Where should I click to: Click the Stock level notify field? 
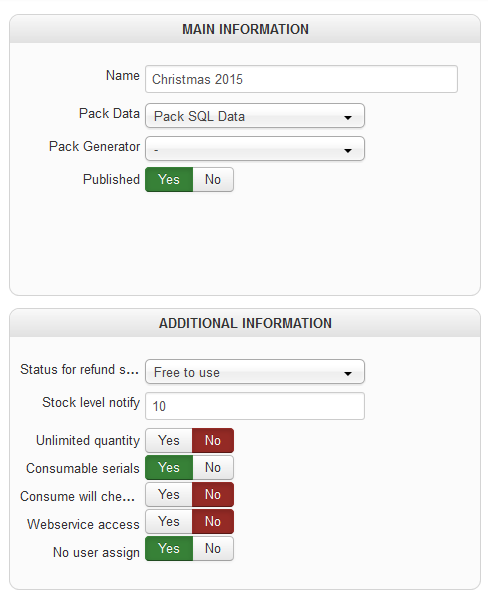click(x=255, y=406)
